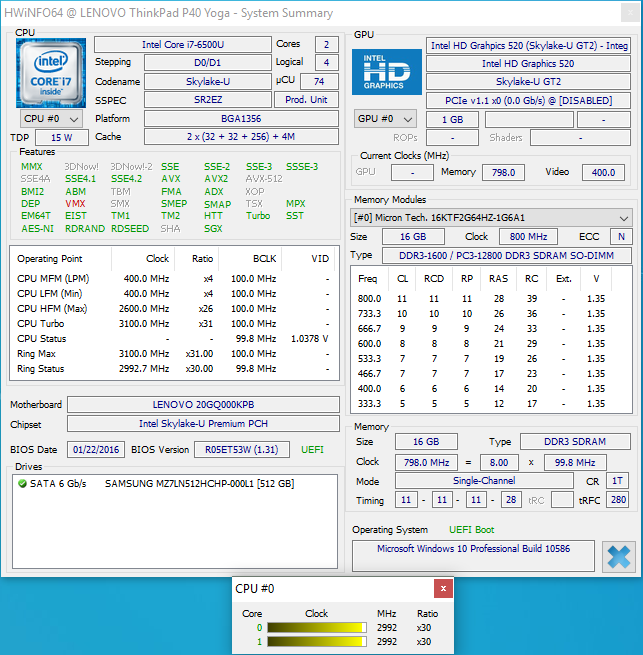Click the BIOS Date field
Screen dimensions: 643x655
[x=96, y=450]
